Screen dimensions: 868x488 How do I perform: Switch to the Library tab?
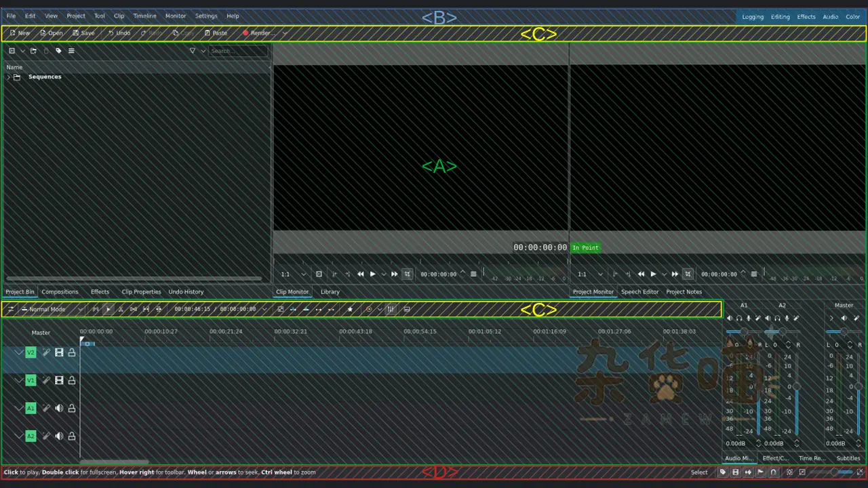(x=330, y=291)
